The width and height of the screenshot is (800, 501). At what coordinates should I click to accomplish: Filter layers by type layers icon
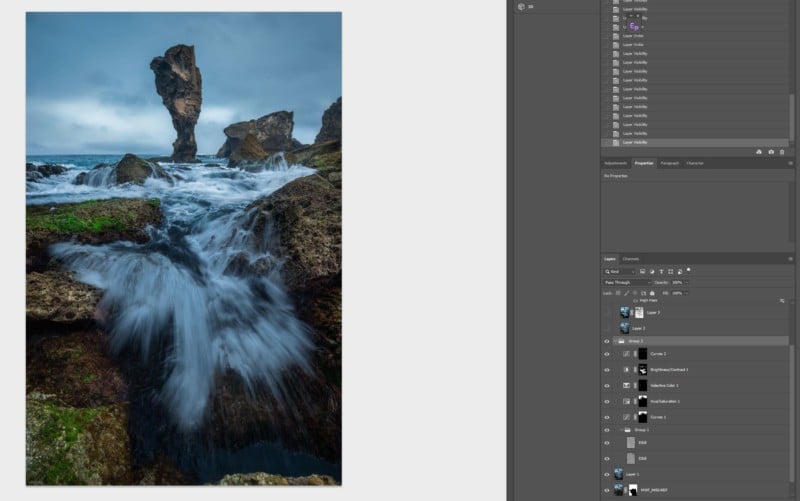(x=661, y=271)
